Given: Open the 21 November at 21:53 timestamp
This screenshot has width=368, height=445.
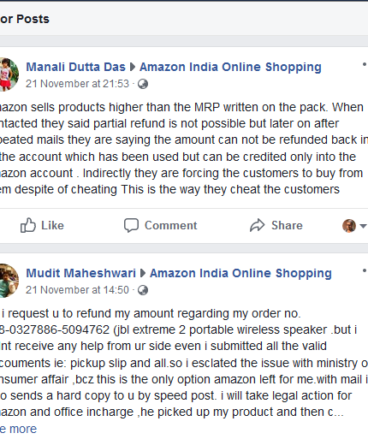Looking at the screenshot, I should [x=77, y=84].
